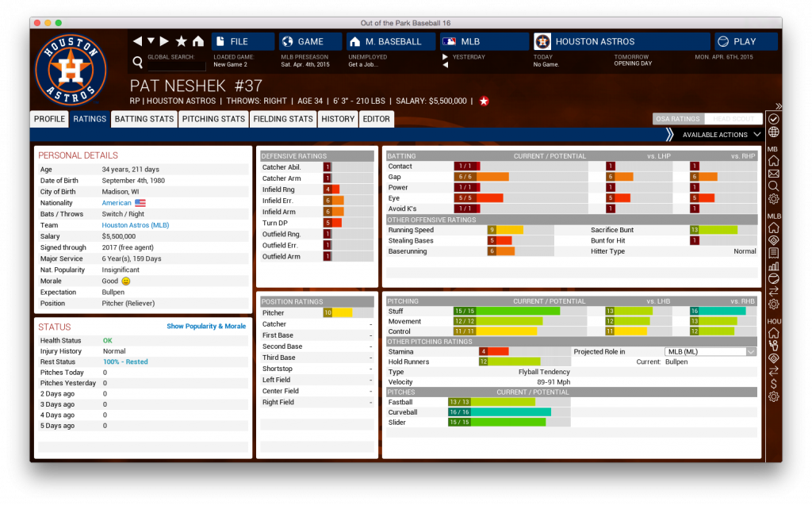Go forward with the right navigation arrow
This screenshot has height=505, width=812.
pos(164,41)
